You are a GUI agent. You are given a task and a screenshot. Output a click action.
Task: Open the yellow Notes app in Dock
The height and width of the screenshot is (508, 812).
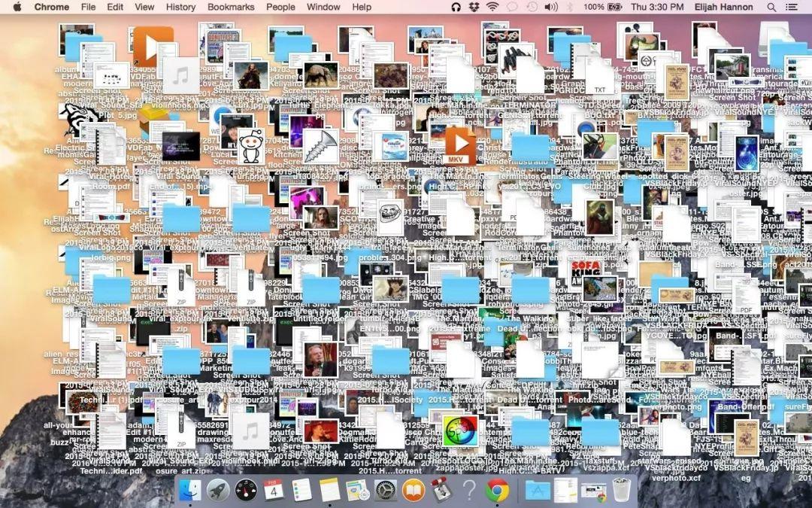329,489
